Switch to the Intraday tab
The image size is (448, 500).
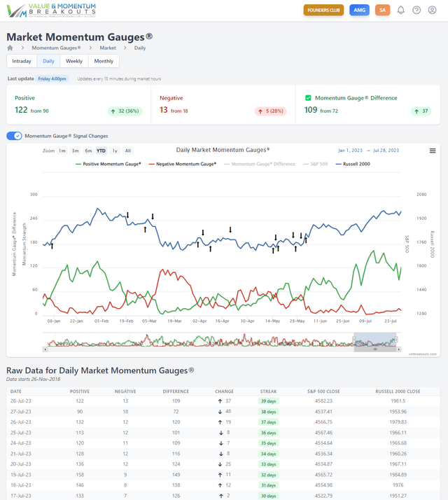pos(22,61)
